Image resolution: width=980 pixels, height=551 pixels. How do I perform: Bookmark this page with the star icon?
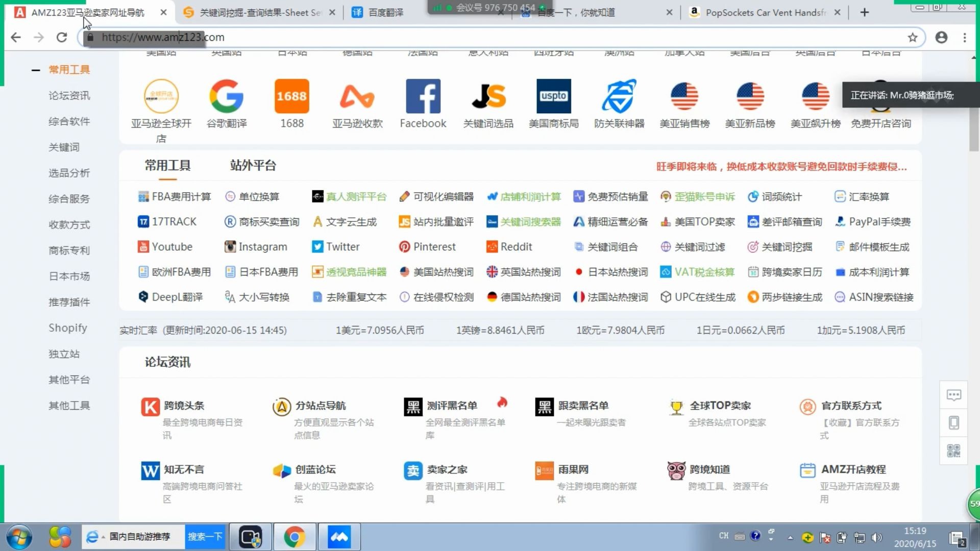[913, 37]
